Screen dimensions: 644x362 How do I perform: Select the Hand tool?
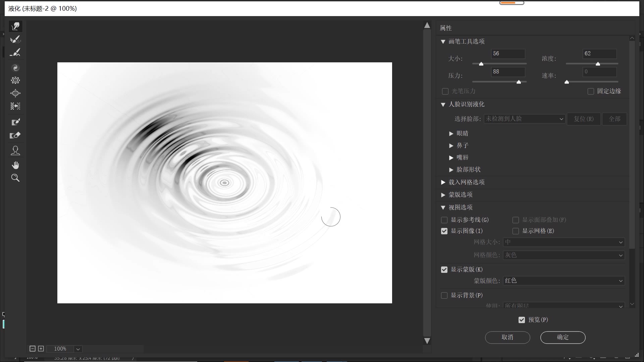[15, 165]
